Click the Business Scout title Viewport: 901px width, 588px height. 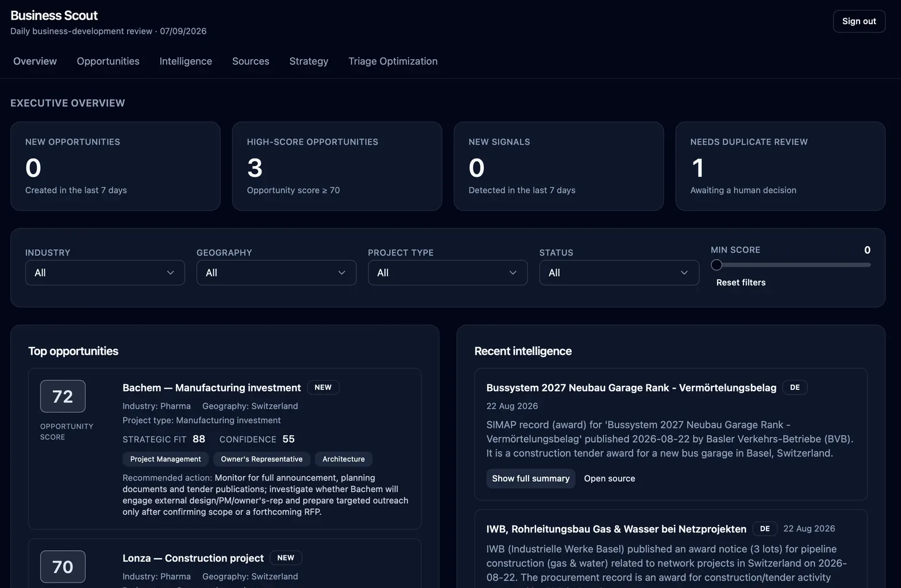pos(54,16)
